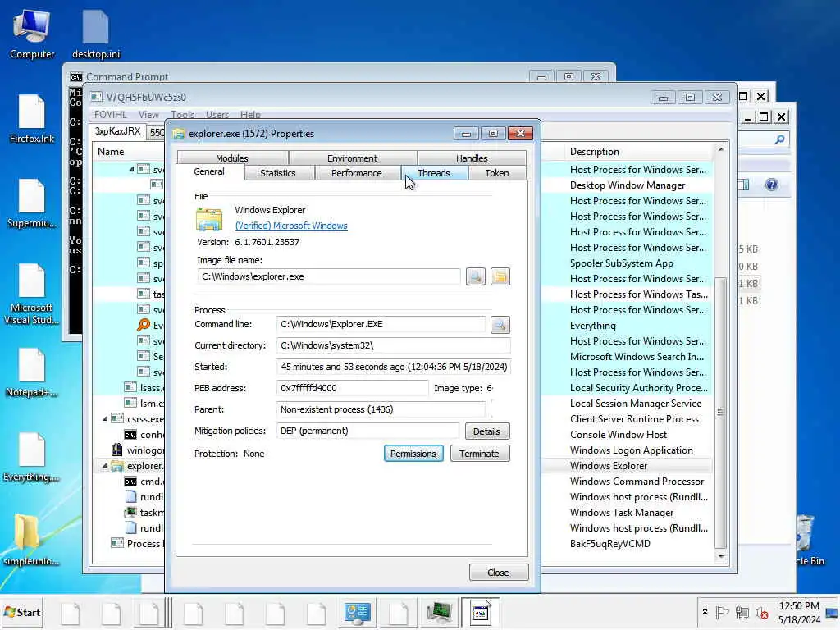The height and width of the screenshot is (630, 840).
Task: Select Firefox.lnk desktop icon
Action: click(x=32, y=119)
